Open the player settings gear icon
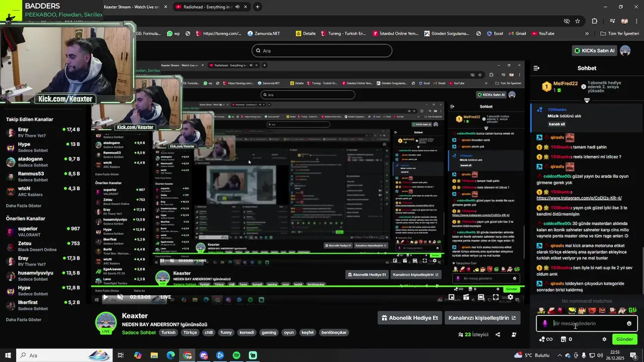 coord(510,297)
